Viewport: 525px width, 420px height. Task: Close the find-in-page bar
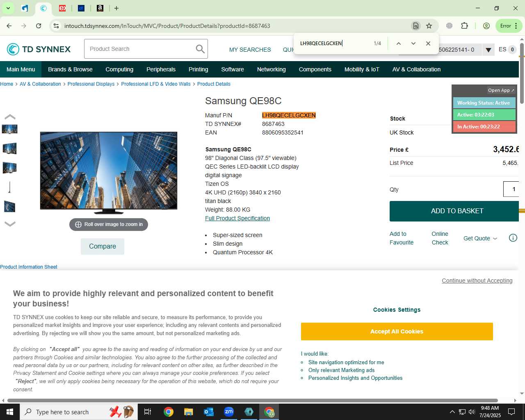click(x=428, y=43)
